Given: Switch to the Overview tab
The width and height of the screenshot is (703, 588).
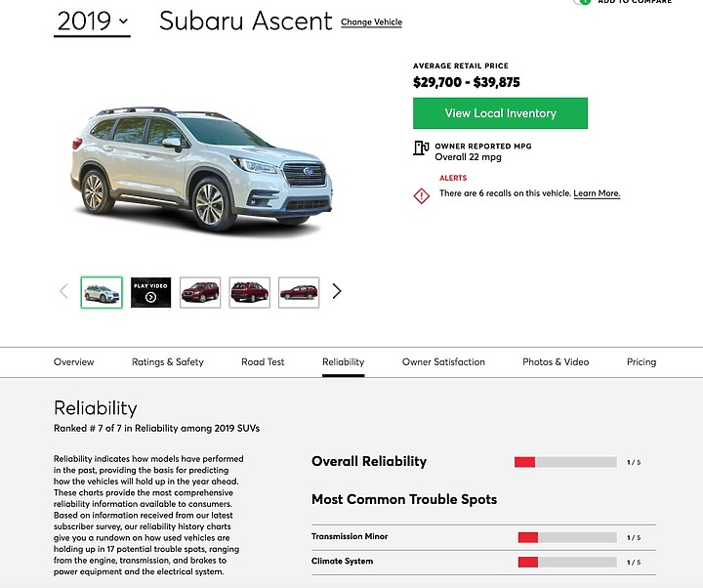Looking at the screenshot, I should [74, 361].
